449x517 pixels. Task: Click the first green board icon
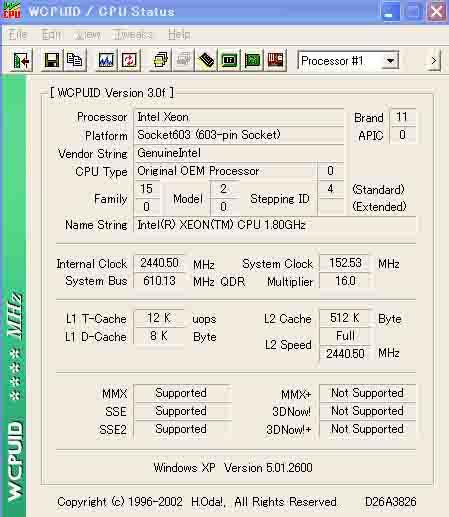(229, 60)
